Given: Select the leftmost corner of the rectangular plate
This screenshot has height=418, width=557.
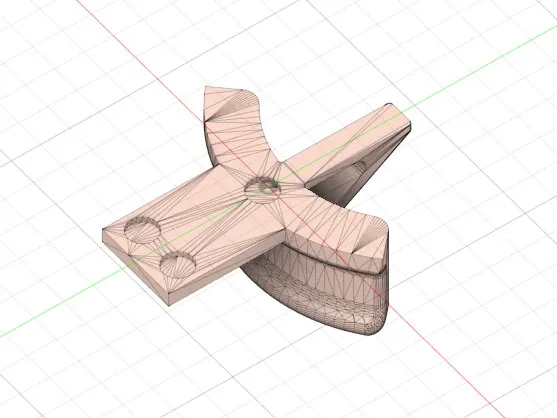Looking at the screenshot, I should (104, 231).
